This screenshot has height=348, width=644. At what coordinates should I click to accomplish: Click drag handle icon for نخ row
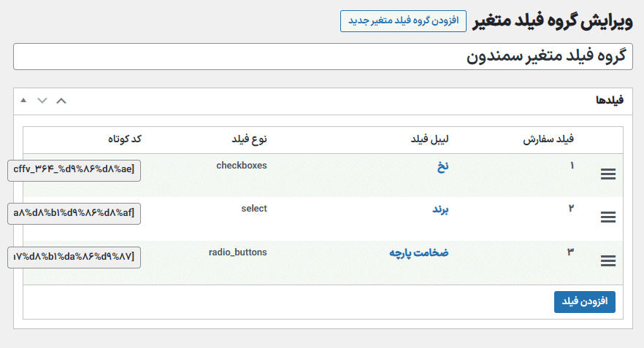tap(607, 174)
